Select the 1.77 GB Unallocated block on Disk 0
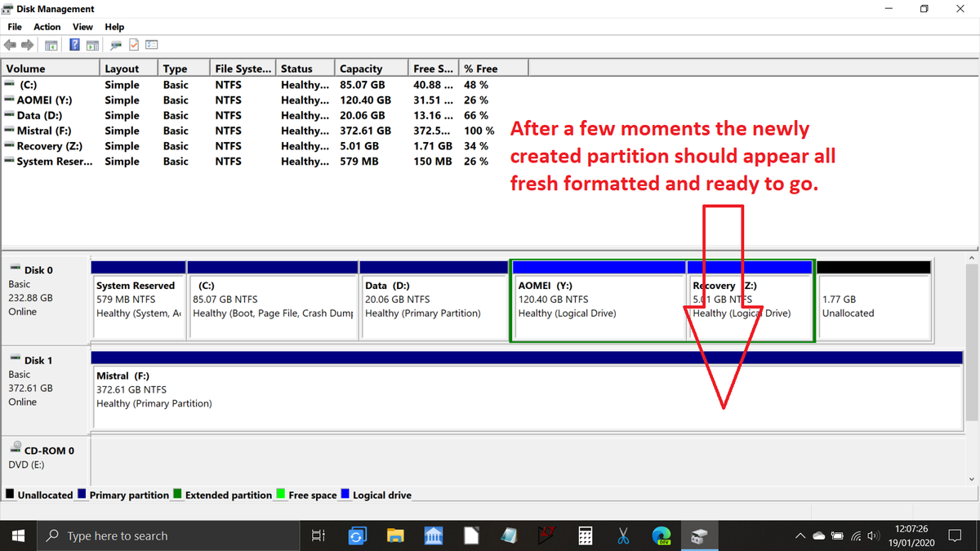The height and width of the screenshot is (551, 980). click(873, 306)
